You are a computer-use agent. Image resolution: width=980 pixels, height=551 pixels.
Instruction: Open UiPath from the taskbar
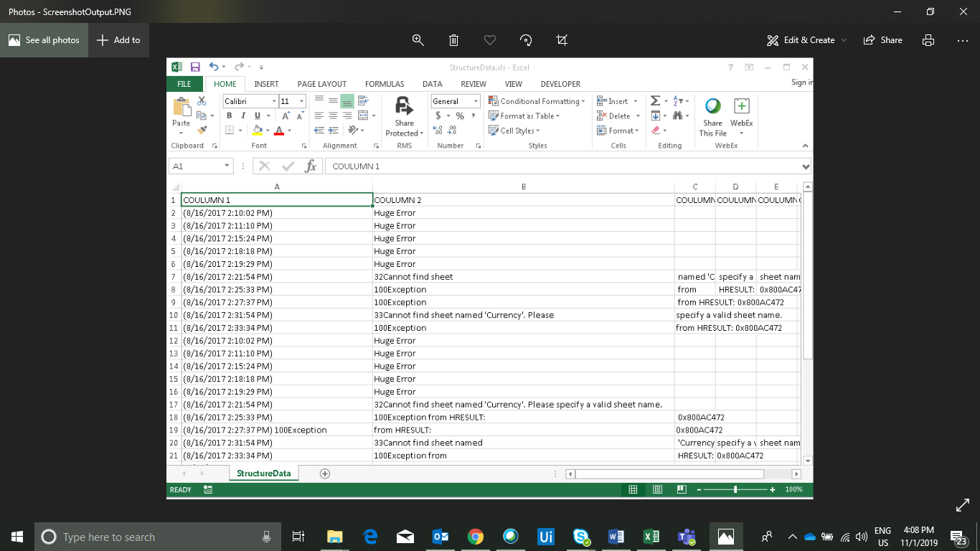tap(546, 537)
